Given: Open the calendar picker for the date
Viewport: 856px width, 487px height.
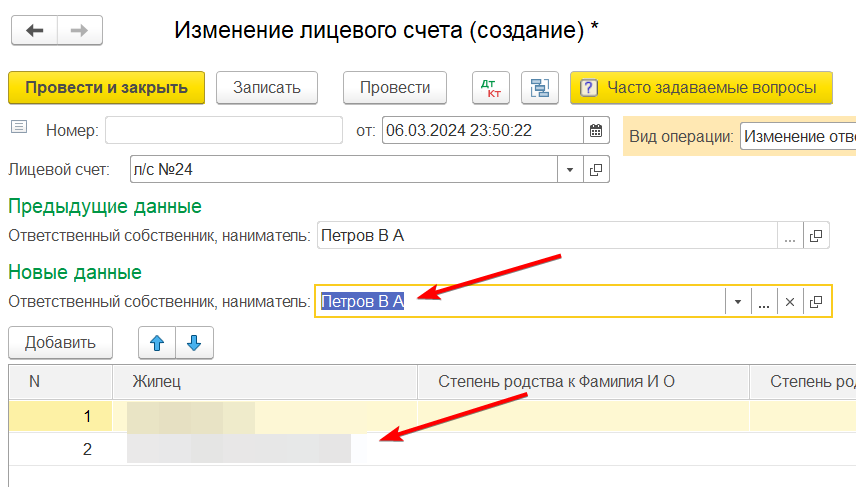Looking at the screenshot, I should tap(596, 130).
